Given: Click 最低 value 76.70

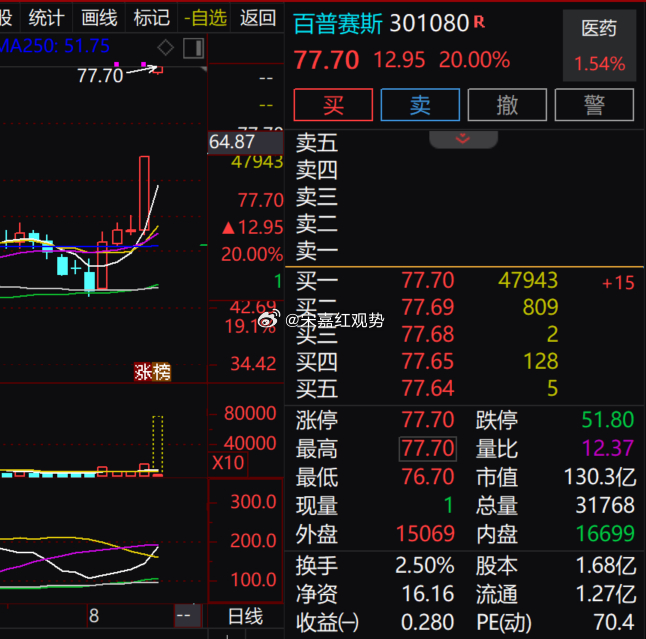Looking at the screenshot, I should (428, 477).
